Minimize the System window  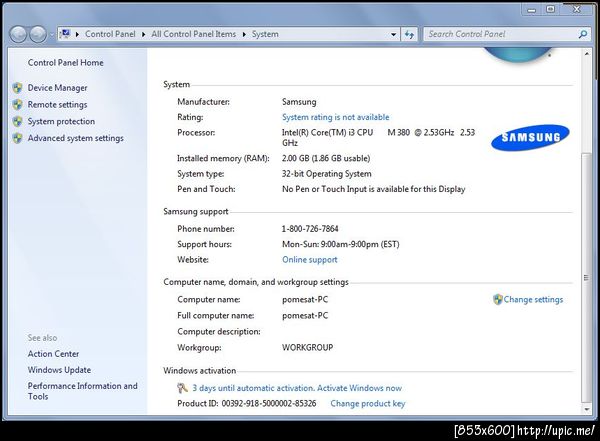click(x=532, y=10)
